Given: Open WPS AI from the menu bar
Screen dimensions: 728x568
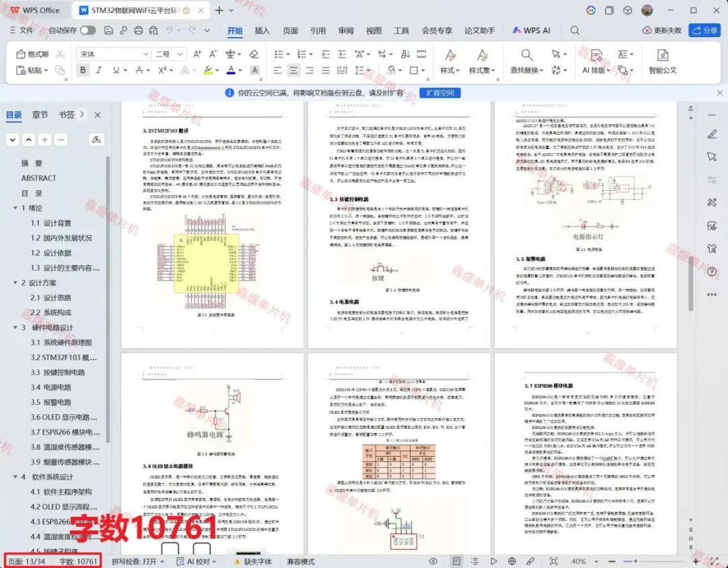Looking at the screenshot, I should [531, 30].
